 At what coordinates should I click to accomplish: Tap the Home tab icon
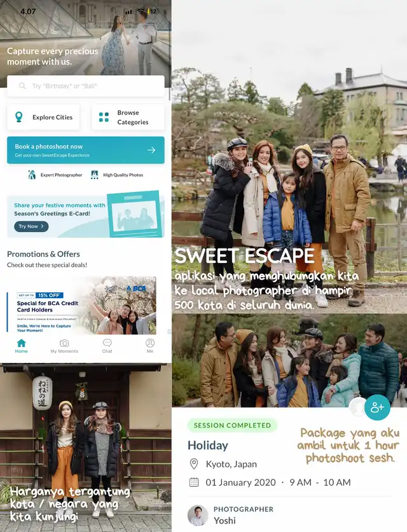point(21,343)
